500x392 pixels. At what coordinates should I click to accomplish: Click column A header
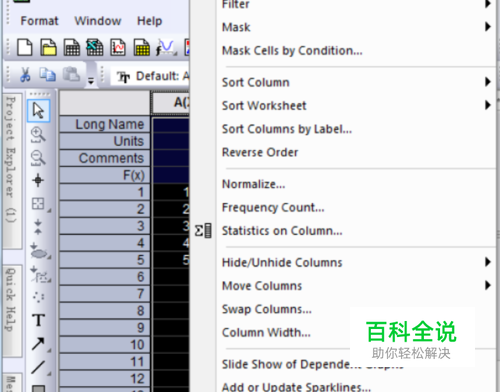[171, 103]
